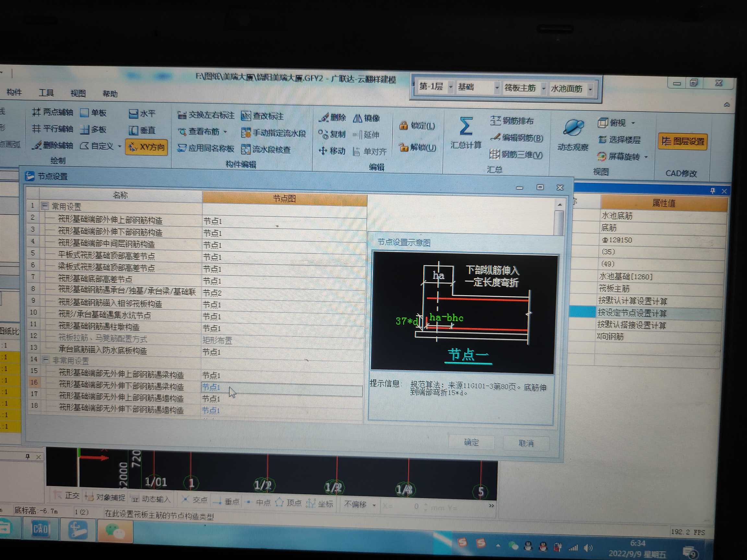The width and height of the screenshot is (747, 560).
Task: Select 水平 direction tool
Action: tap(142, 114)
